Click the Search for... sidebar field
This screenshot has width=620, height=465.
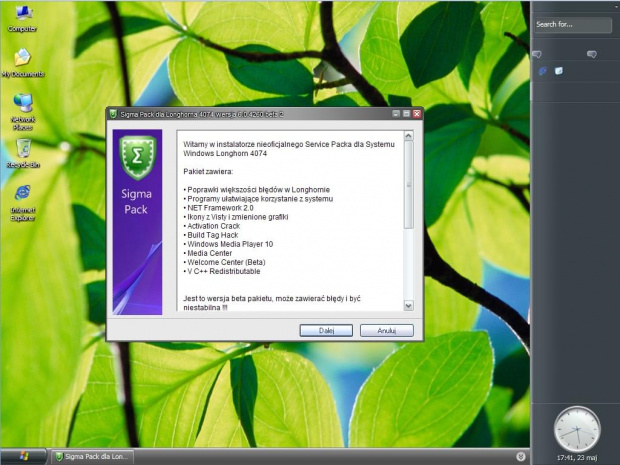pos(573,25)
